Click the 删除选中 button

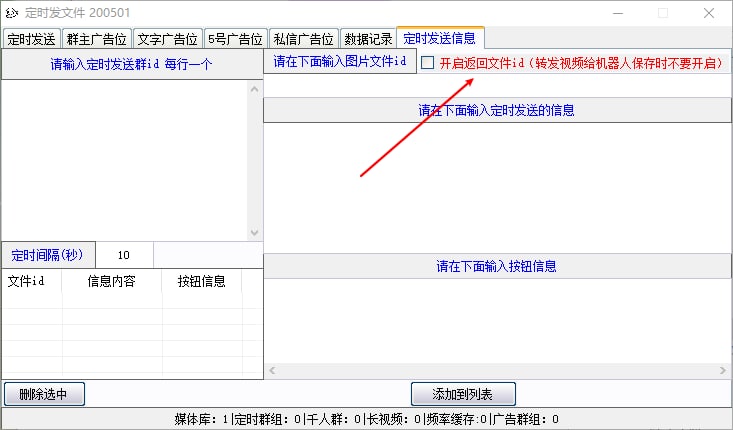tap(44, 394)
